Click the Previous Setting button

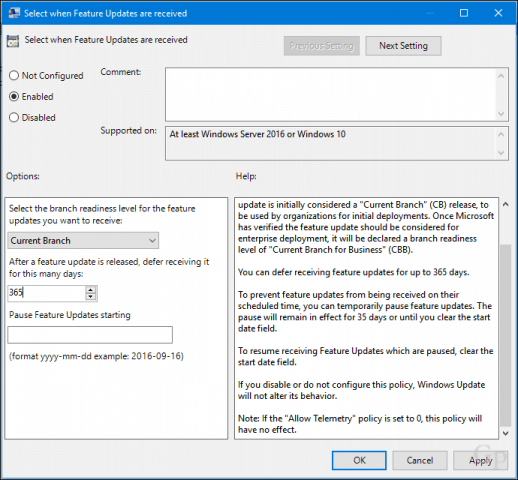(322, 46)
